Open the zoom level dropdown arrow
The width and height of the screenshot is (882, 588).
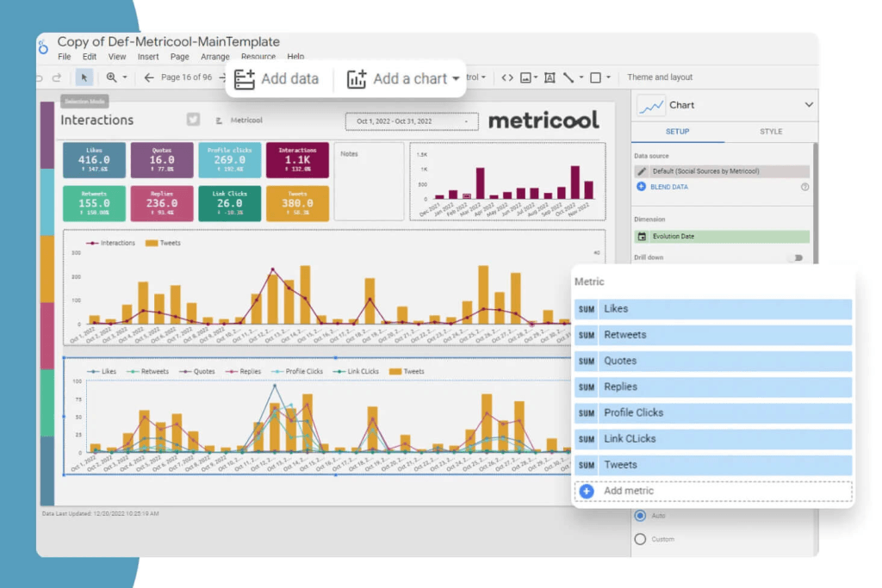(125, 77)
